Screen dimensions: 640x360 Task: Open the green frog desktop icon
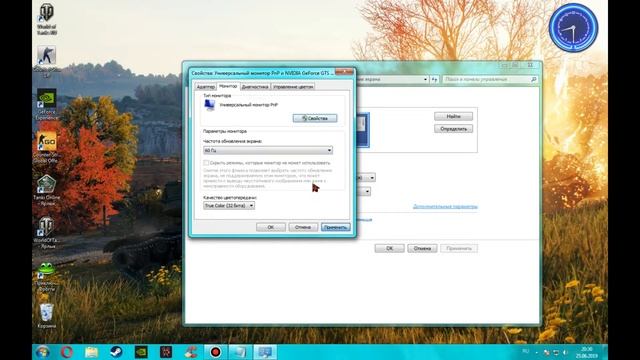coord(47,276)
